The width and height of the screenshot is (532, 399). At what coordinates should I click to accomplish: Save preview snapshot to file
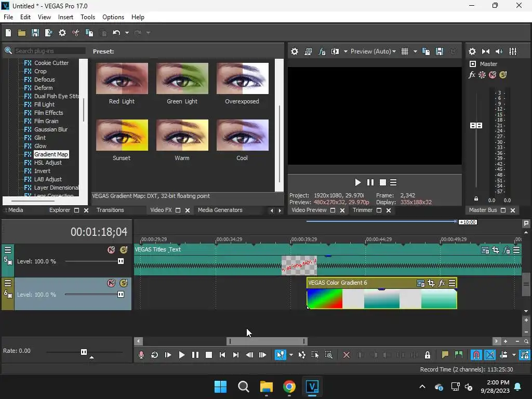tap(440, 51)
